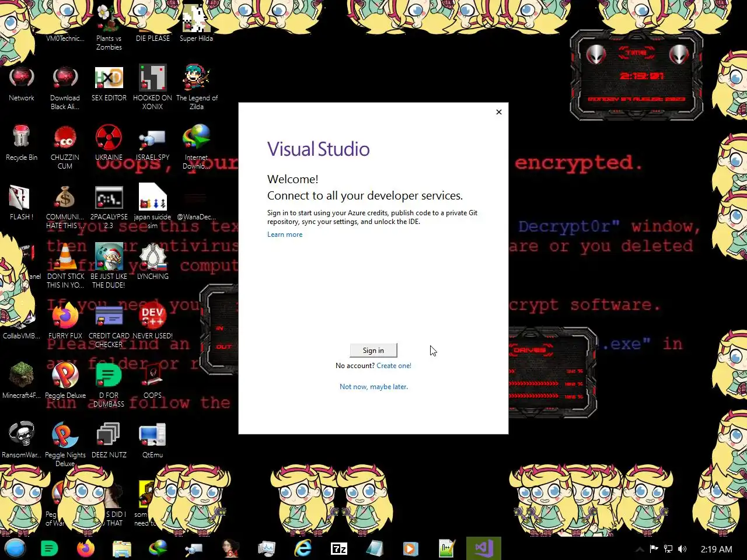Viewport: 747px width, 560px height.
Task: Click the alien clock desktop gadget
Action: pyautogui.click(x=637, y=75)
